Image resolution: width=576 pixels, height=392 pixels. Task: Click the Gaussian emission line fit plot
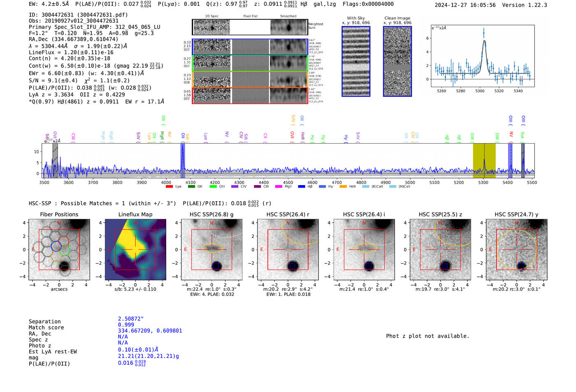click(x=483, y=56)
